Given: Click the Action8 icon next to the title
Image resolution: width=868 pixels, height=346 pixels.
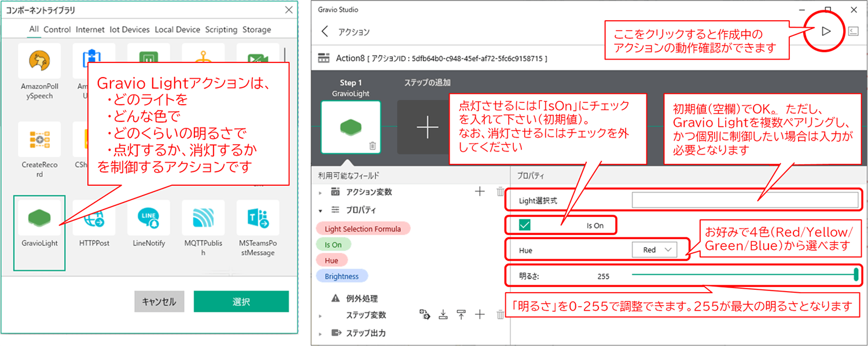Looking at the screenshot, I should [x=325, y=58].
